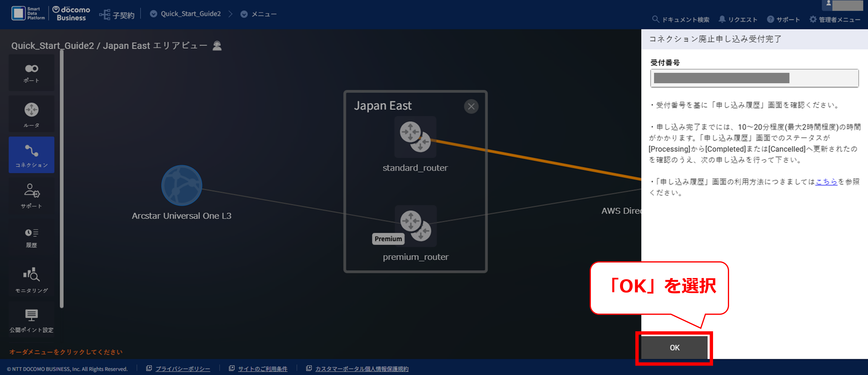Open the サポート sidebar icon
The height and width of the screenshot is (375, 868).
coord(31,196)
